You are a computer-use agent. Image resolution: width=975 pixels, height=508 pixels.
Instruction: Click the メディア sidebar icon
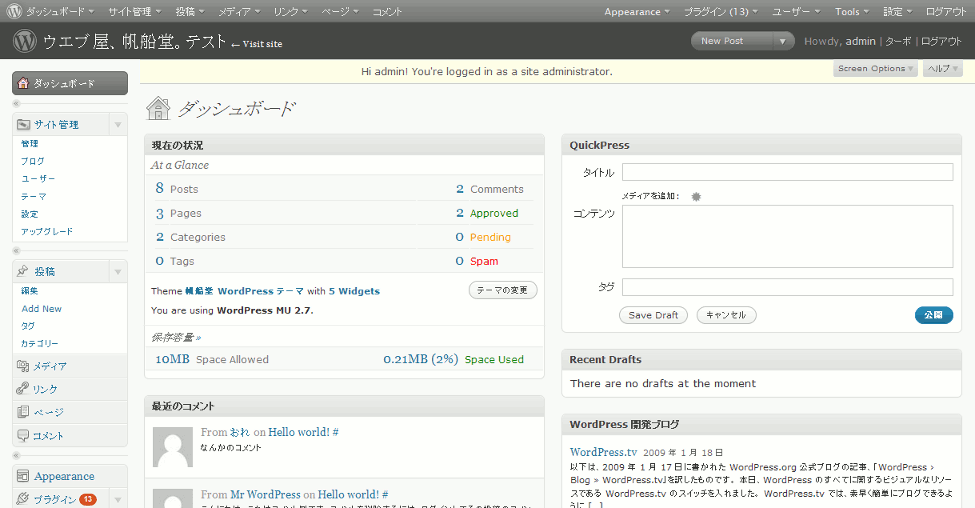[23, 366]
